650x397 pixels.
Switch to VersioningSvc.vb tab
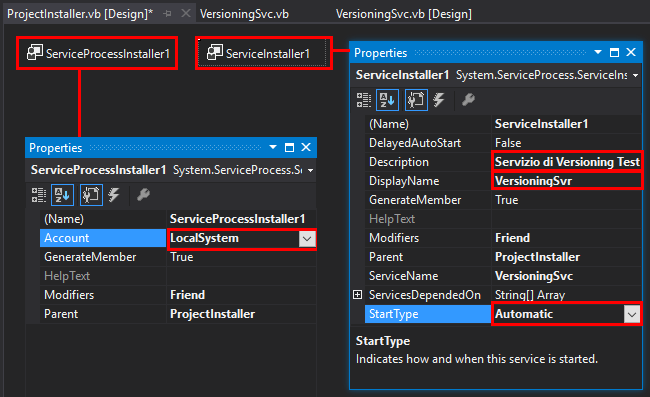tap(244, 14)
